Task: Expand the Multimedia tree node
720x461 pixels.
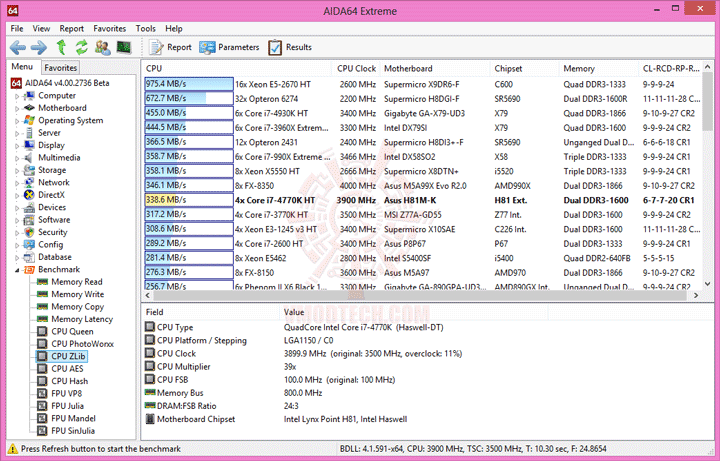Action: (x=17, y=158)
